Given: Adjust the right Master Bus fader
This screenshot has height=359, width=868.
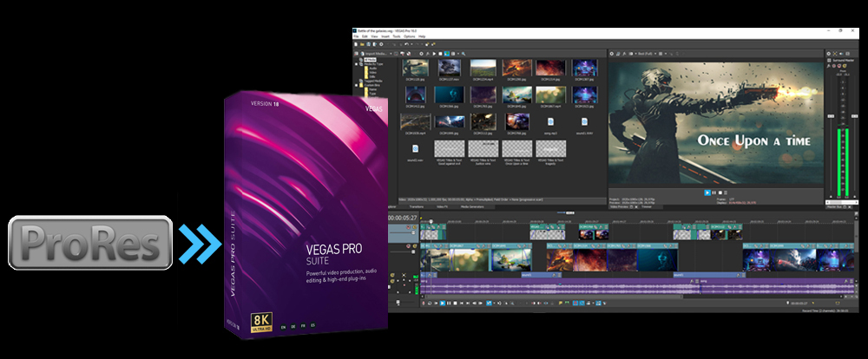Looking at the screenshot, I should pos(854,116).
